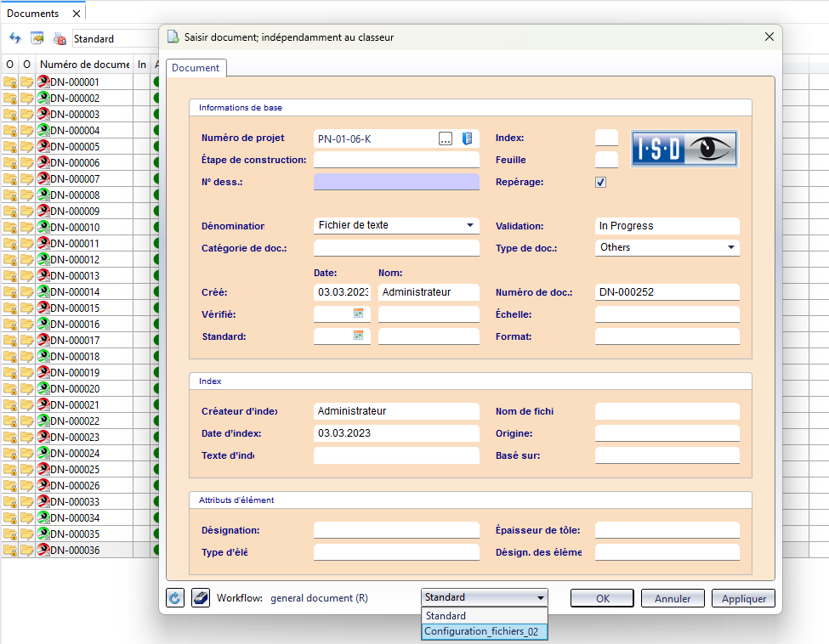Click the Numéro de doc. field

tap(667, 292)
